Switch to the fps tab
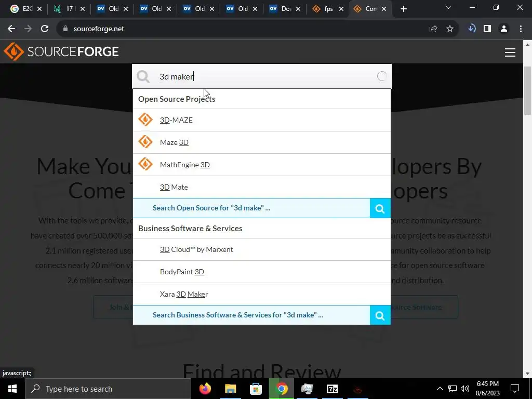The width and height of the screenshot is (532, 399). 323,9
